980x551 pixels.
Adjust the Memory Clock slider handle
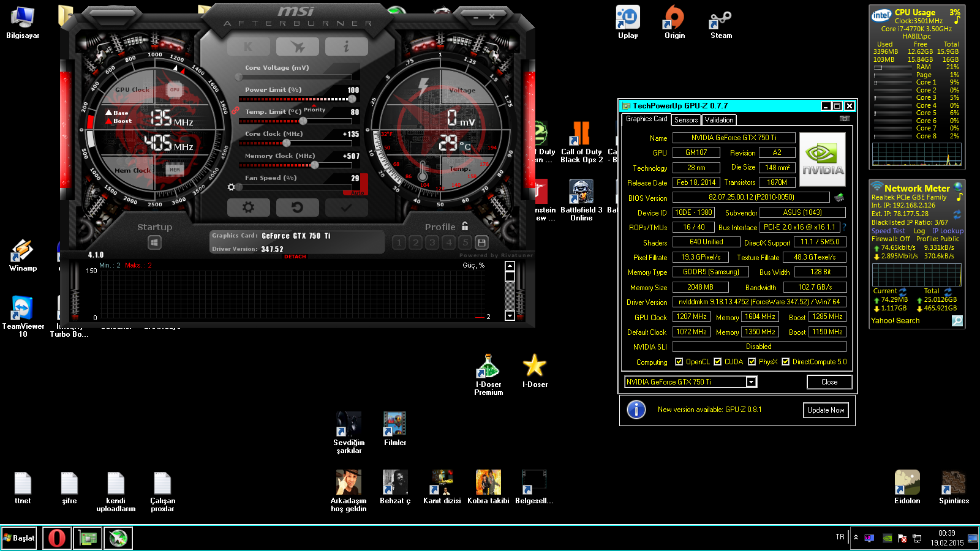tap(315, 165)
